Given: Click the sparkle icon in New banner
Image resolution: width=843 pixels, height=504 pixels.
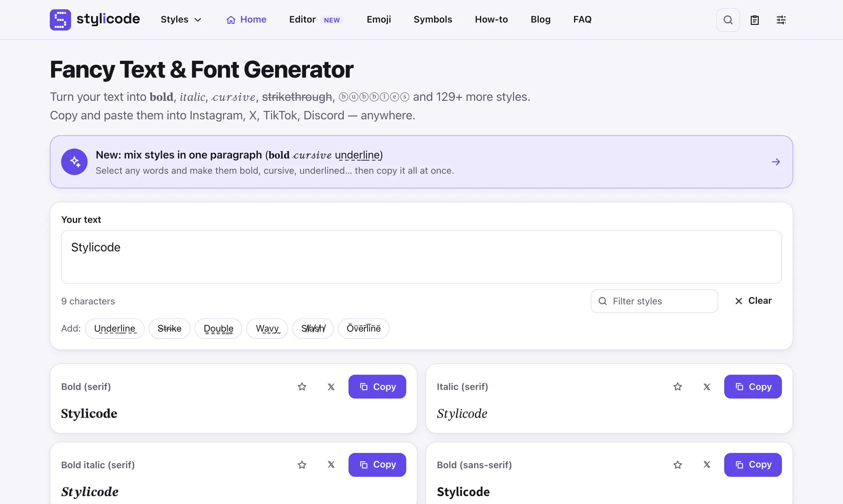Looking at the screenshot, I should pos(74,162).
